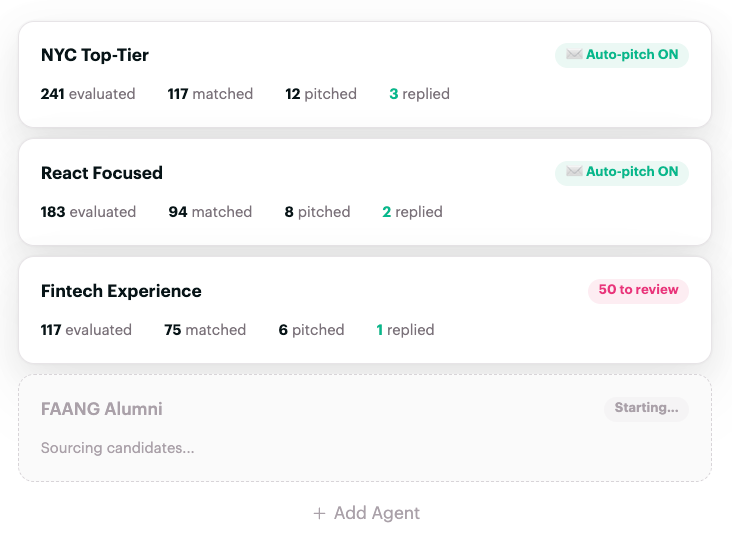Screen dimensions: 732x560
Task: Open the React Focused agent title
Action: click(102, 173)
